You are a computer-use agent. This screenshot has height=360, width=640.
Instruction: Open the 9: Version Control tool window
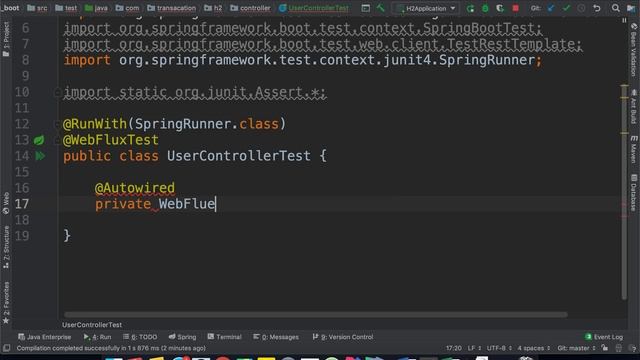coord(343,337)
